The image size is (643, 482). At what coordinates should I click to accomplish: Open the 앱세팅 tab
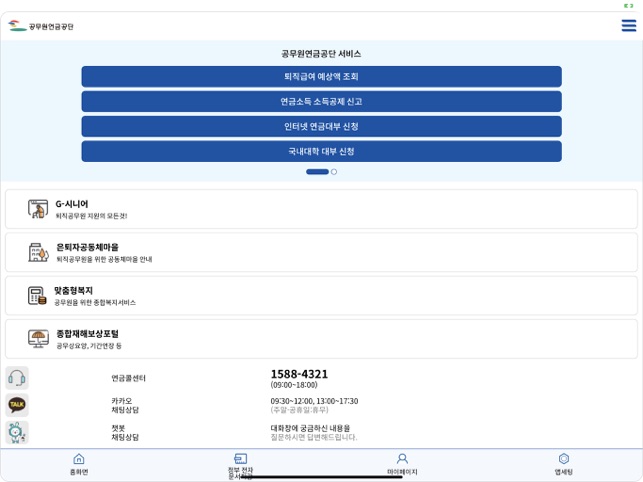click(564, 464)
